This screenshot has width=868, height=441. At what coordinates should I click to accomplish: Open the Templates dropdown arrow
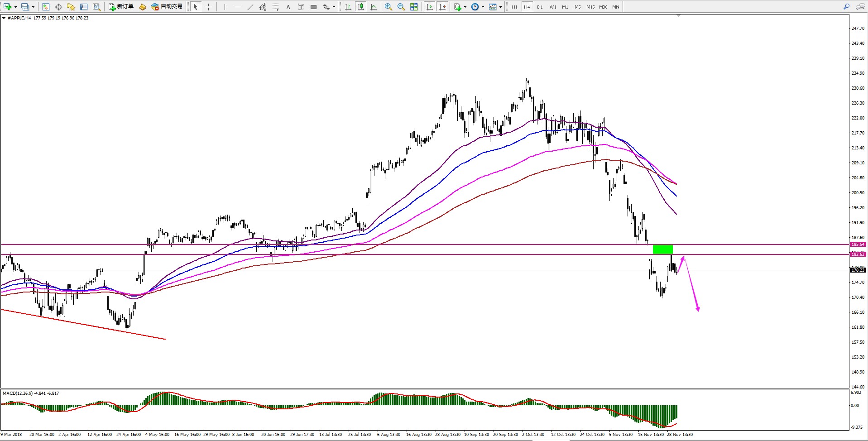[x=500, y=7]
